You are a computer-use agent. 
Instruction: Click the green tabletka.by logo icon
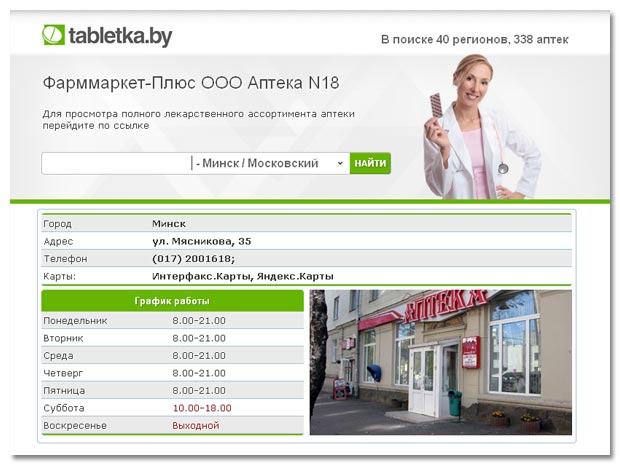pyautogui.click(x=53, y=35)
